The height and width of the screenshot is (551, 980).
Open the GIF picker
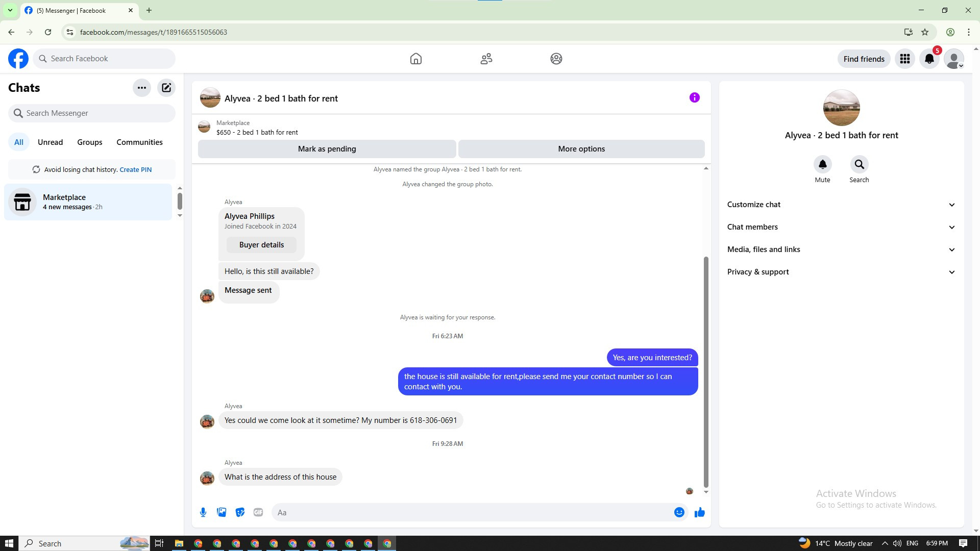point(258,512)
